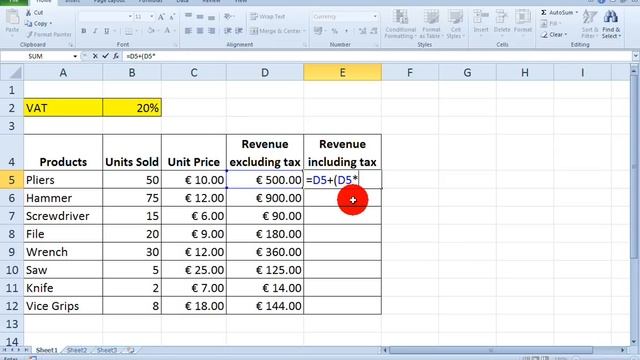640x360 pixels.
Task: Switch to Sheet2 tab
Action: [x=77, y=350]
